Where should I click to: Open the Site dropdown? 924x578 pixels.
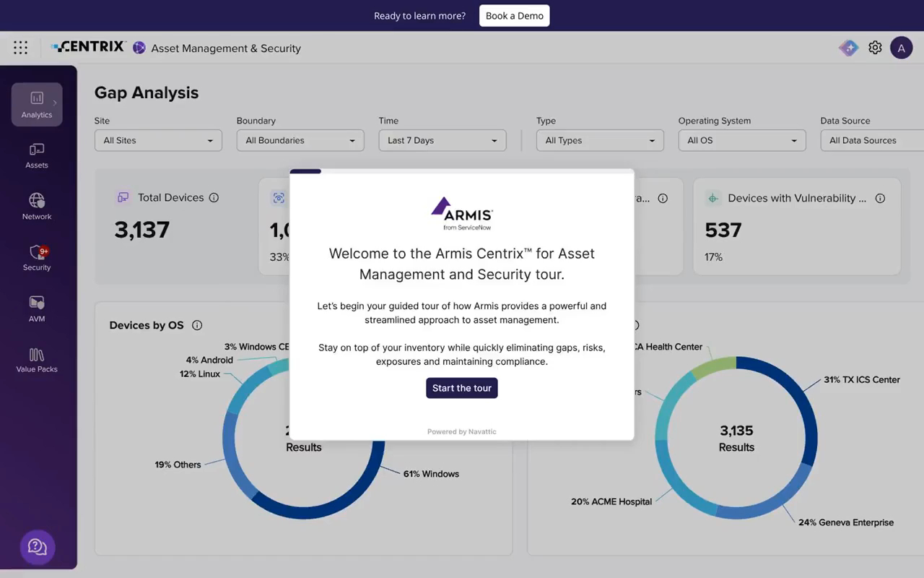pyautogui.click(x=158, y=140)
